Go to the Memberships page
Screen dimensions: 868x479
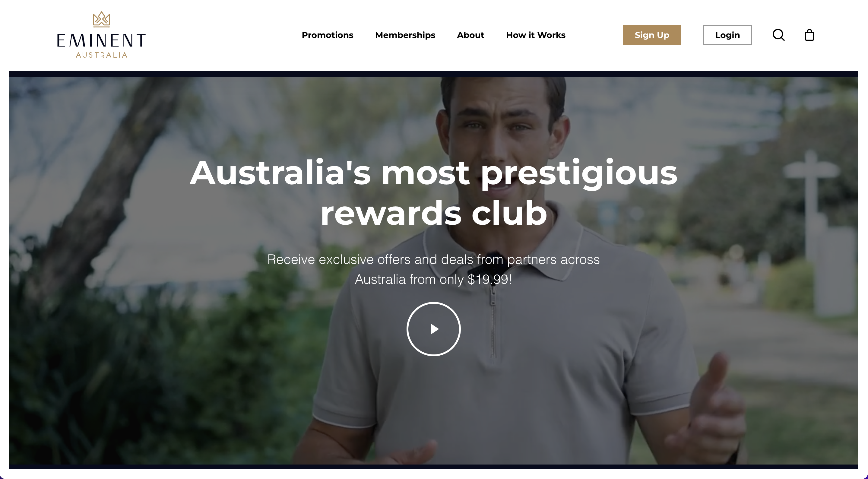(x=405, y=35)
